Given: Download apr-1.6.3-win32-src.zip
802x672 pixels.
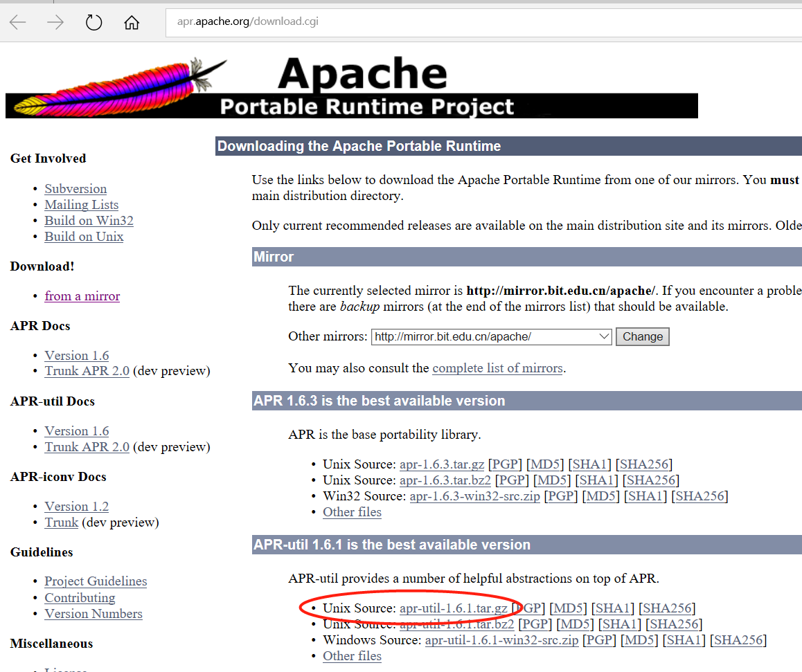Looking at the screenshot, I should (474, 496).
